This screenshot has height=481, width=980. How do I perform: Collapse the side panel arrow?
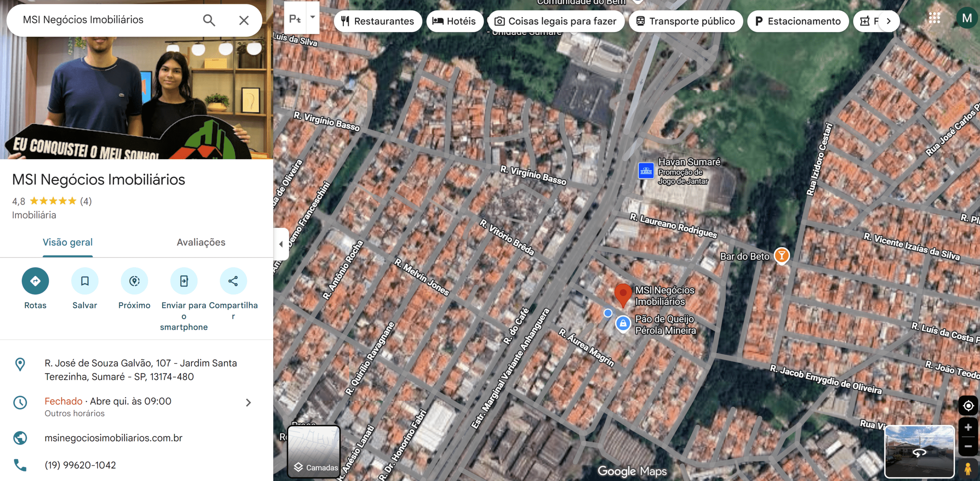(281, 244)
